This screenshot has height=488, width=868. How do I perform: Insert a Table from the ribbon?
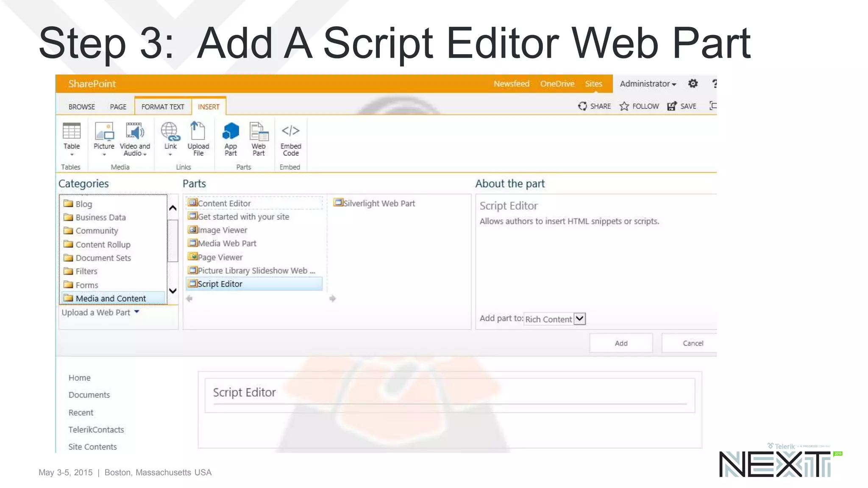point(72,139)
